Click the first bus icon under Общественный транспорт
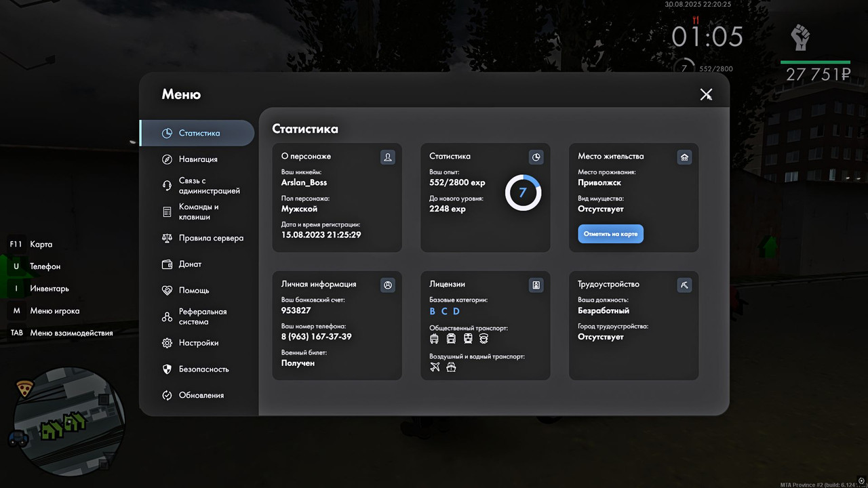 [x=435, y=338]
